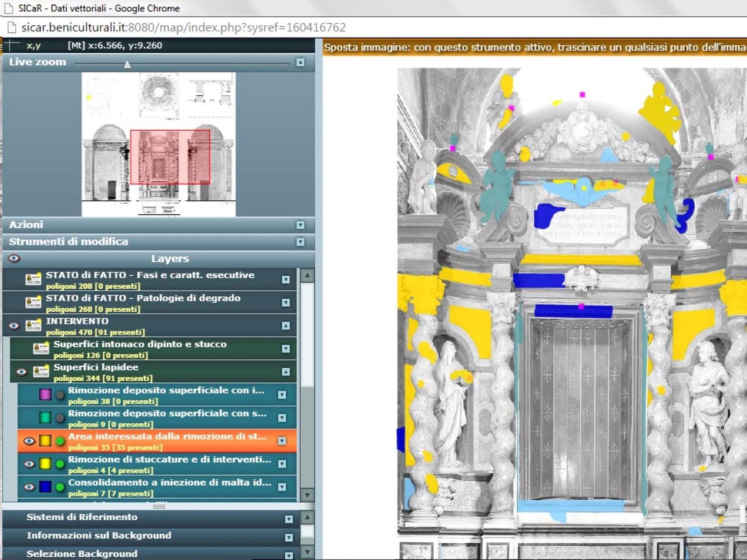Click the Superfici intonaco dipinto layer icon
This screenshot has height=560, width=747.
[41, 348]
